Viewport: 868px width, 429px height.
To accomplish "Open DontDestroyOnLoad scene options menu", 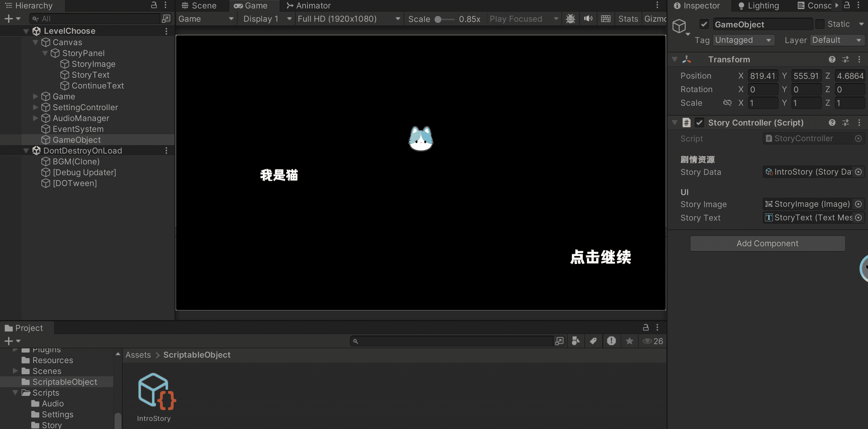I will (166, 151).
